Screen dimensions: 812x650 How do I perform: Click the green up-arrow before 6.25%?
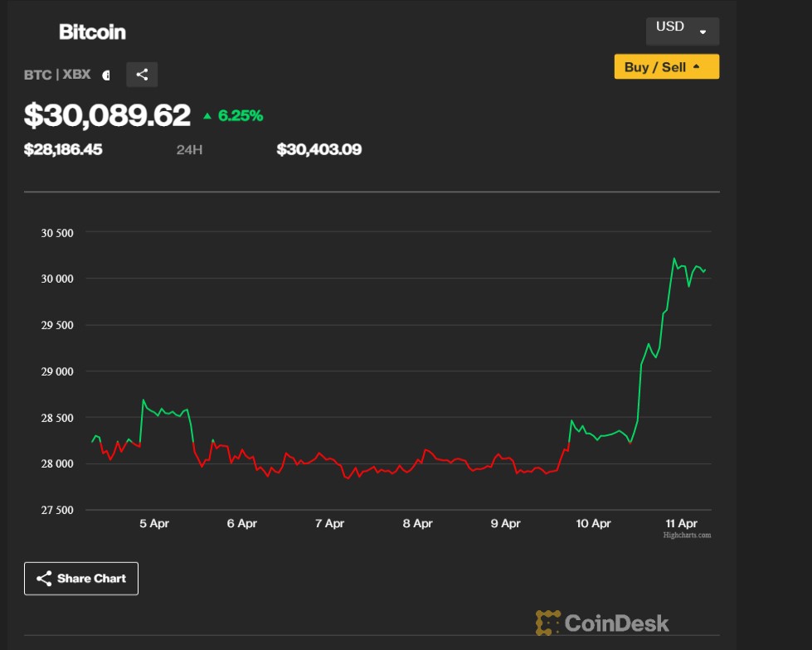tap(207, 116)
